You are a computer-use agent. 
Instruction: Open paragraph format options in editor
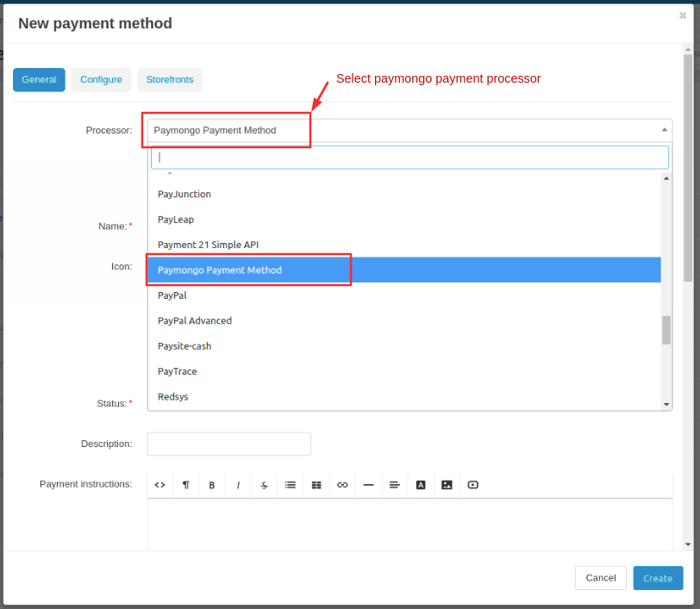[x=185, y=485]
